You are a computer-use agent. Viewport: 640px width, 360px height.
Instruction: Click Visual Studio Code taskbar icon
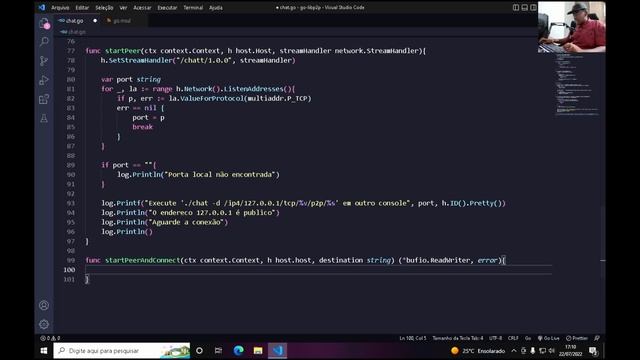278,351
